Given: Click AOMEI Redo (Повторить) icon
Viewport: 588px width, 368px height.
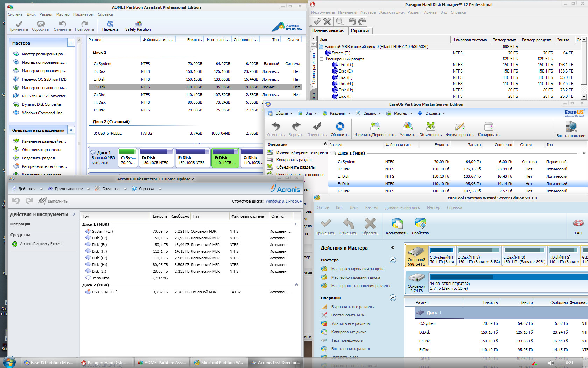Looking at the screenshot, I should click(x=84, y=24).
